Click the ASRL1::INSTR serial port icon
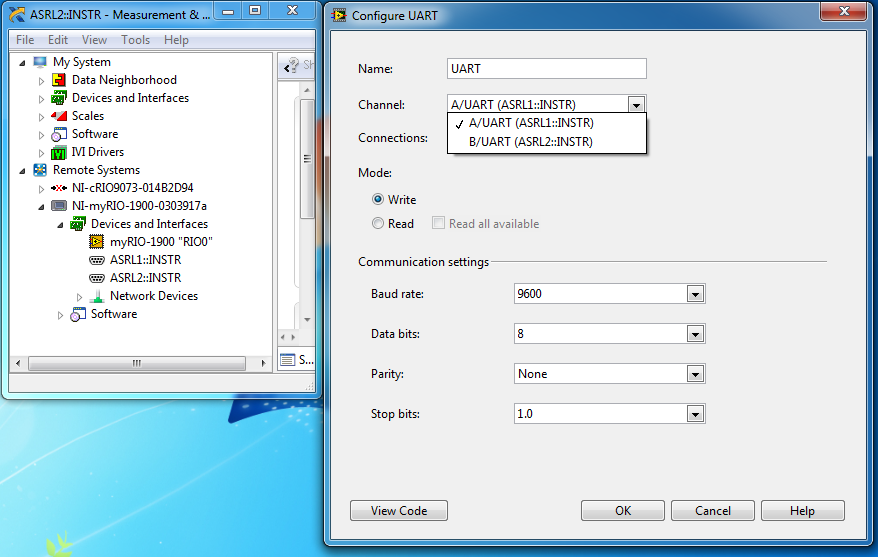The width and height of the screenshot is (878, 557). pos(96,260)
